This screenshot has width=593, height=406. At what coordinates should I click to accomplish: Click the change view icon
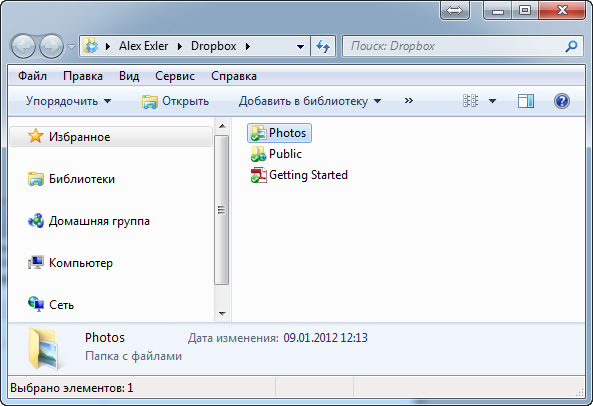tap(470, 101)
